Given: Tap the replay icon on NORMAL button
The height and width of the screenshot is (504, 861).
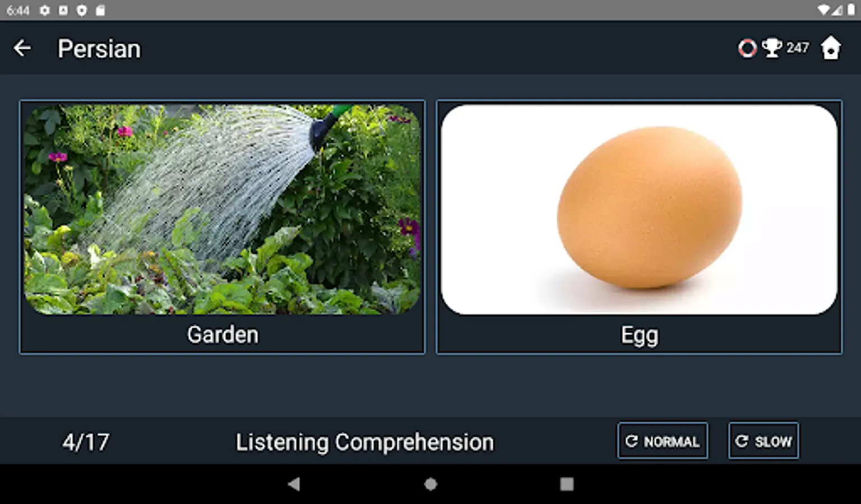Looking at the screenshot, I should coord(632,441).
